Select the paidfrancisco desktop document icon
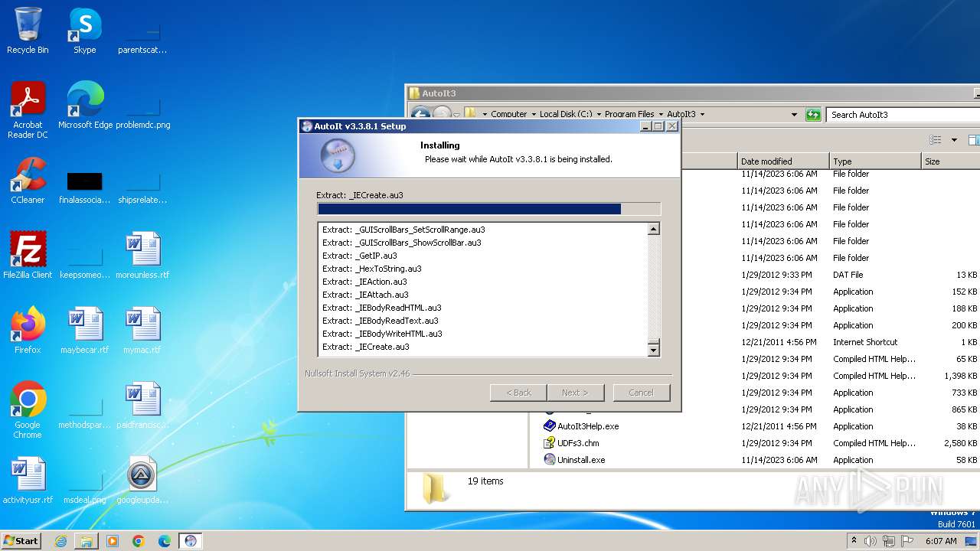Image resolution: width=980 pixels, height=551 pixels. point(142,406)
